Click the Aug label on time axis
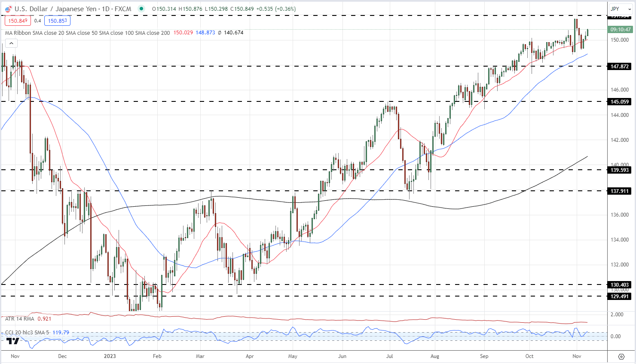Screen dimensions: 636x364 point(434,356)
